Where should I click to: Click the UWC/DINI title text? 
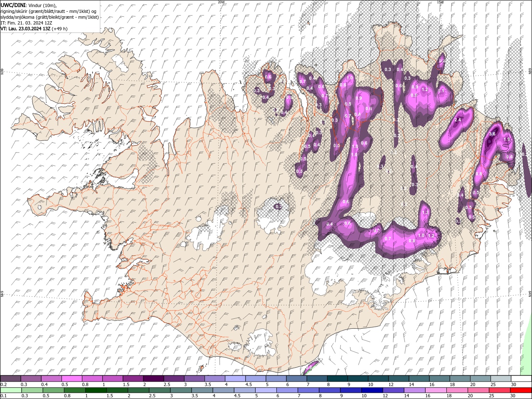point(13,5)
